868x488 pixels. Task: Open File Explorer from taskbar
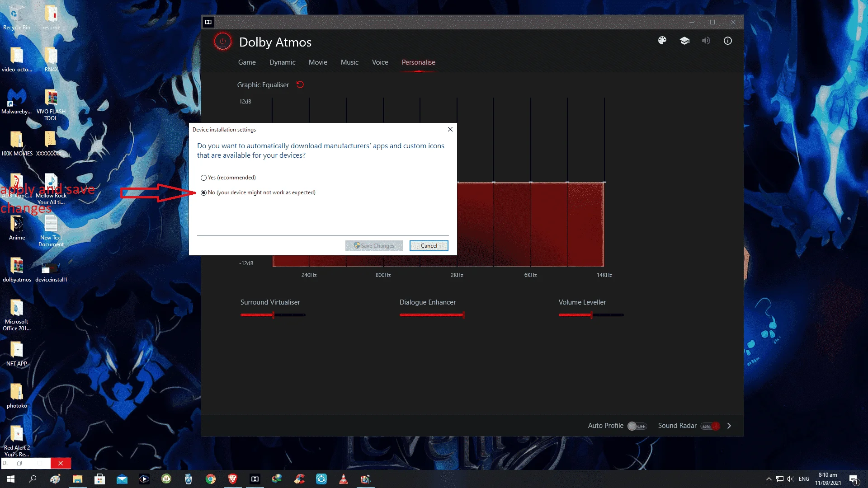[78, 479]
